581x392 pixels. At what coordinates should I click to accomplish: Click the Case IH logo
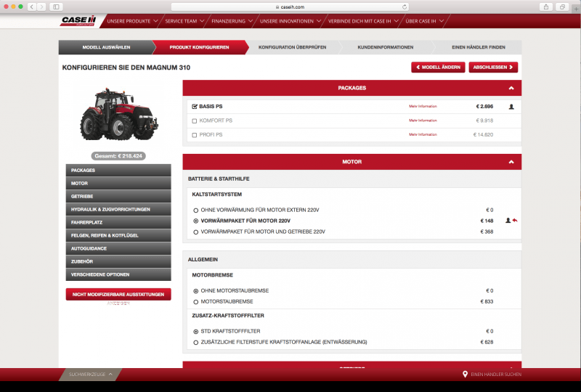[x=78, y=21]
